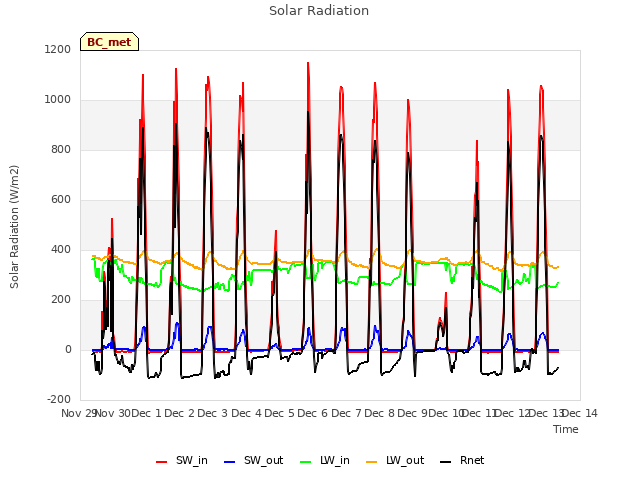Screen dimensions: 640x480
Task: Click the Dec 7 x-axis tick label
Action: click(346, 413)
